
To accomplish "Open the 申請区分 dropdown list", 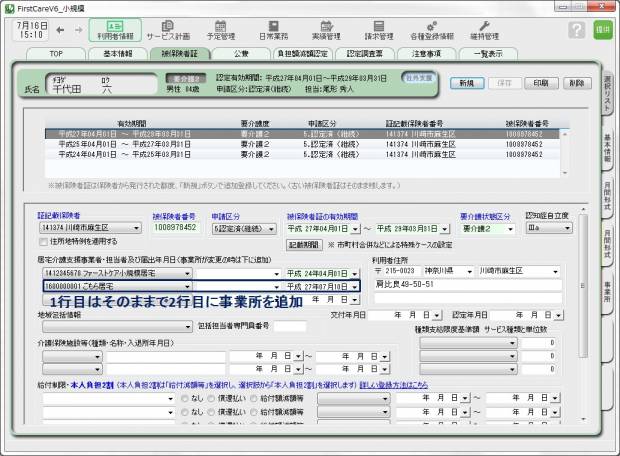I will (272, 228).
